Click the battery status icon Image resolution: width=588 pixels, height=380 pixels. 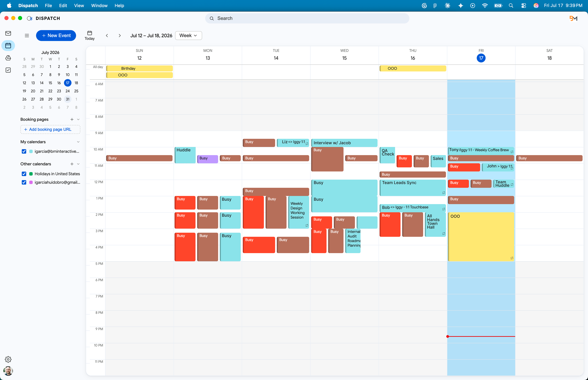pos(498,5)
